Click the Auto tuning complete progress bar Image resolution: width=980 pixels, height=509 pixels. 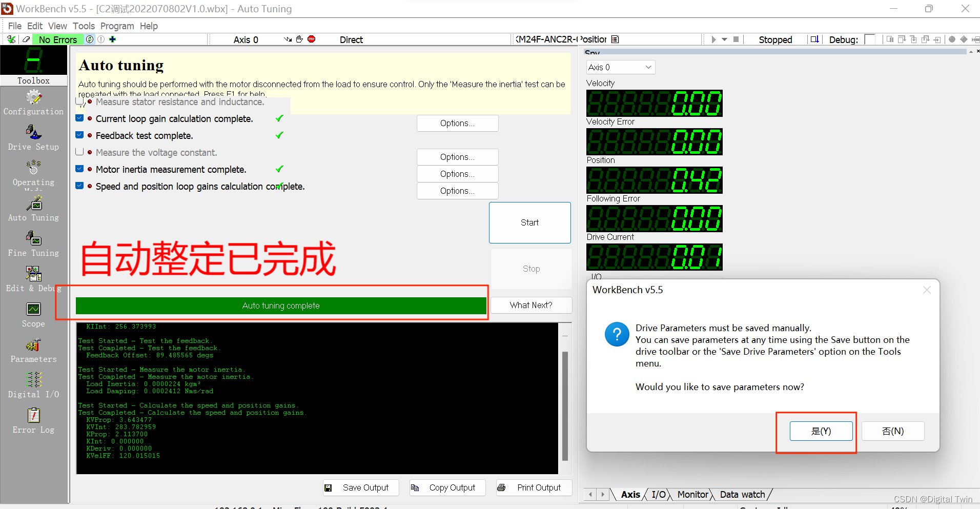coord(281,306)
